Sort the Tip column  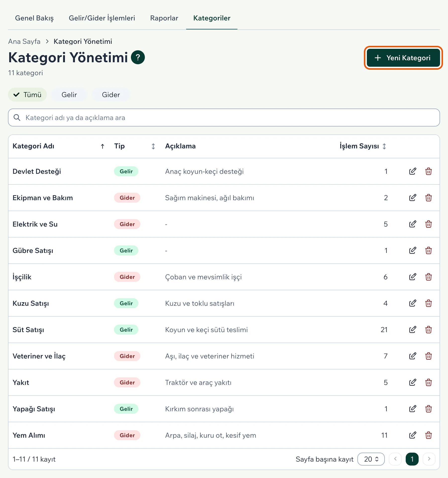[x=153, y=146]
